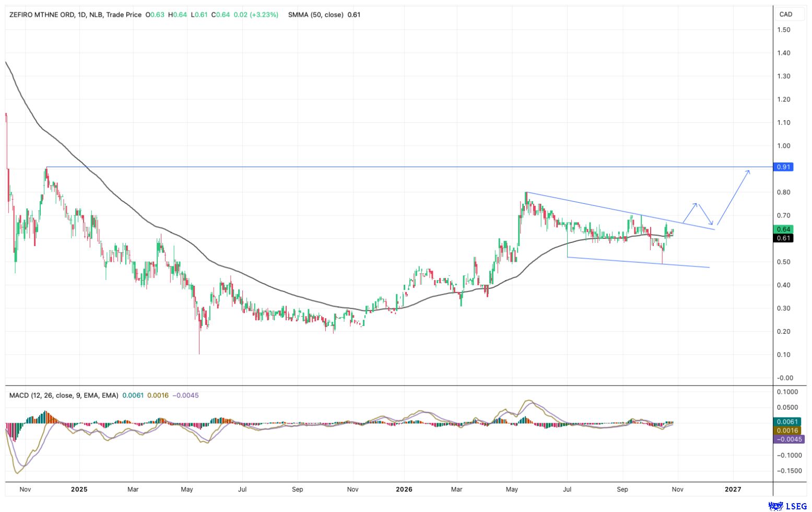The image size is (812, 512).
Task: Click the CAD currency label
Action: (x=785, y=14)
